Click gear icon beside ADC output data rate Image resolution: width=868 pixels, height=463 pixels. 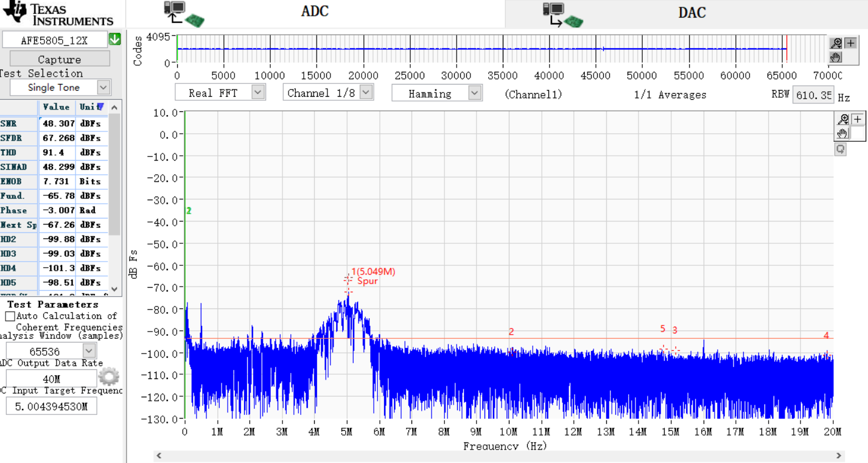click(108, 377)
